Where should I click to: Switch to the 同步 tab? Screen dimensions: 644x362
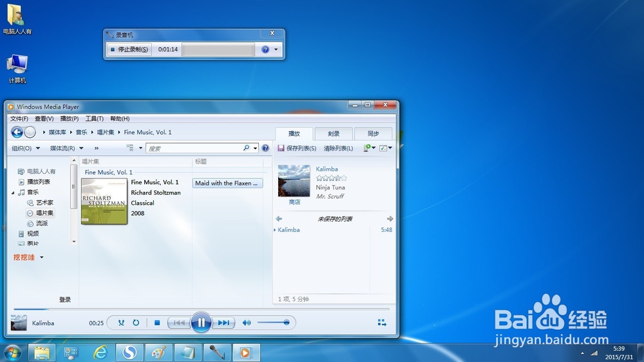click(373, 133)
